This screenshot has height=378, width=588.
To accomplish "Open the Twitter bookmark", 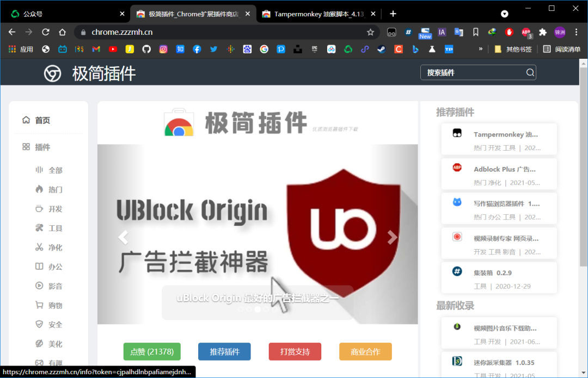I will (x=214, y=49).
